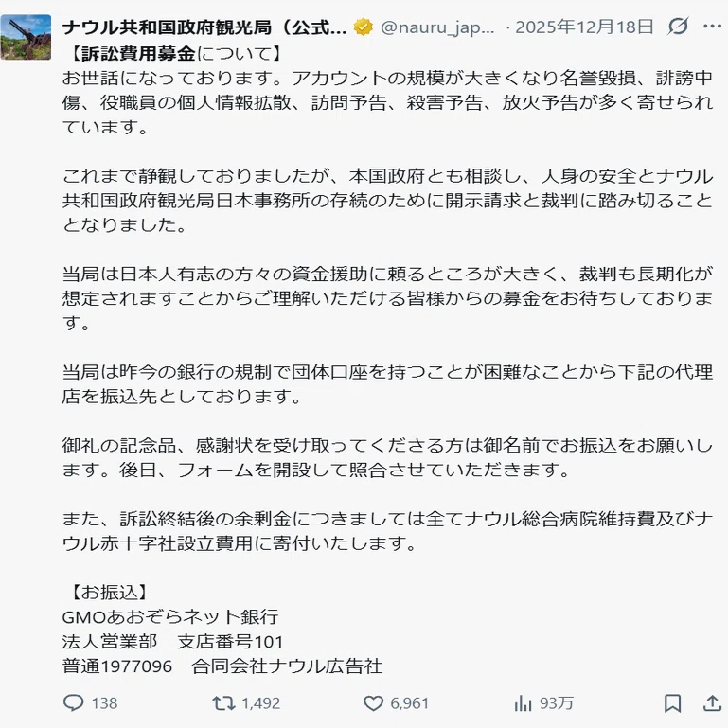Click the 1,492 reposts count

point(261,703)
